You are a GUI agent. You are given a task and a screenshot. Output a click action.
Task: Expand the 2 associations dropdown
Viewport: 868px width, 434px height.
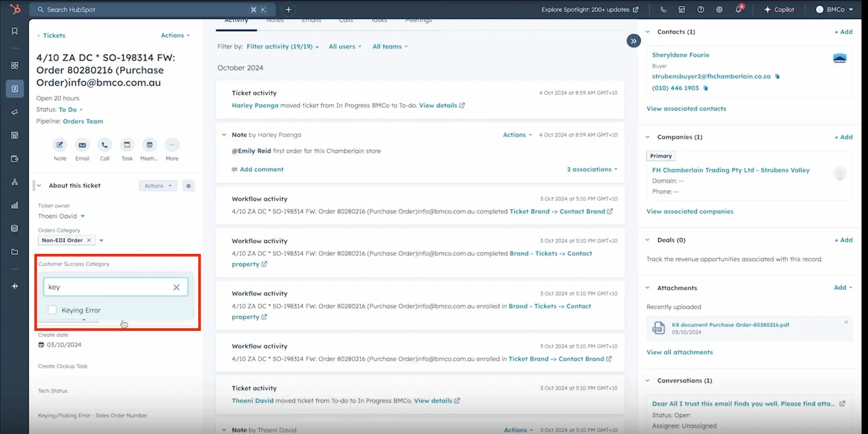coord(592,169)
